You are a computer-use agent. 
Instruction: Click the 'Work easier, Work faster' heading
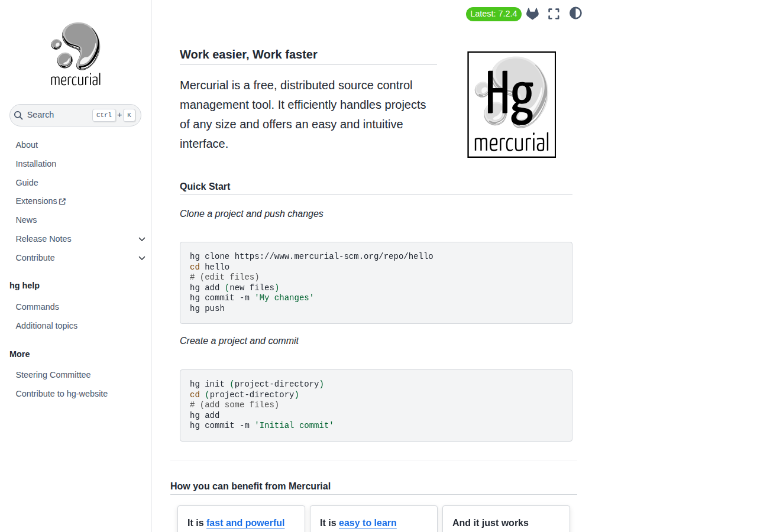click(248, 55)
